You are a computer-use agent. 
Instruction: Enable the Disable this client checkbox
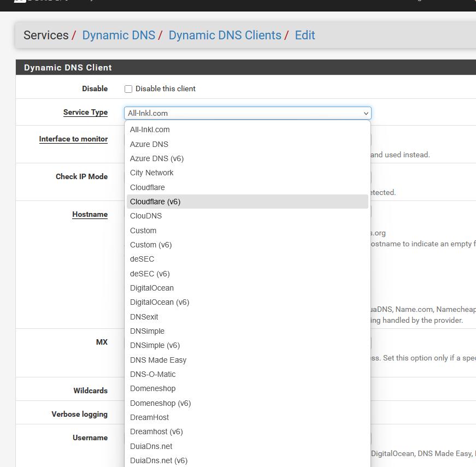pos(128,89)
